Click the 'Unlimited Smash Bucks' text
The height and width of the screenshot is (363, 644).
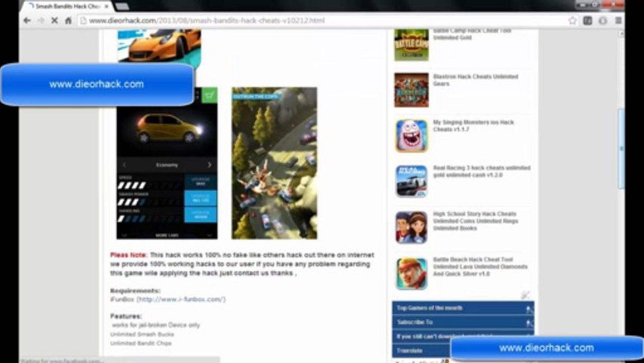pos(142,334)
